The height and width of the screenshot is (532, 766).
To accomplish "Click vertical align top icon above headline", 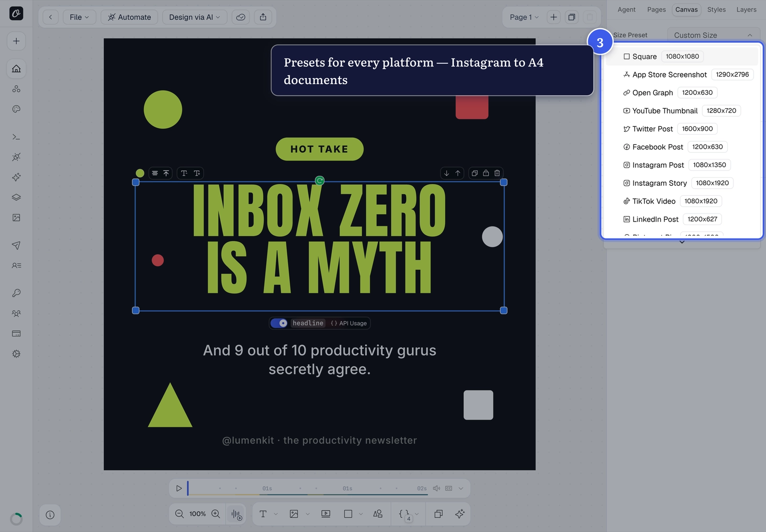I will click(166, 173).
